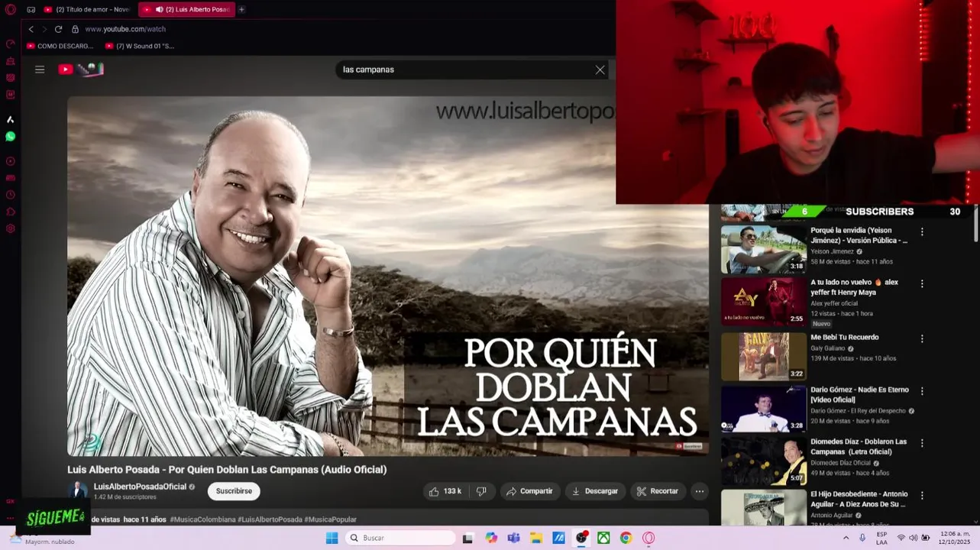This screenshot has height=550, width=980.
Task: Open tab islands icon left of tabs
Action: 31,9
